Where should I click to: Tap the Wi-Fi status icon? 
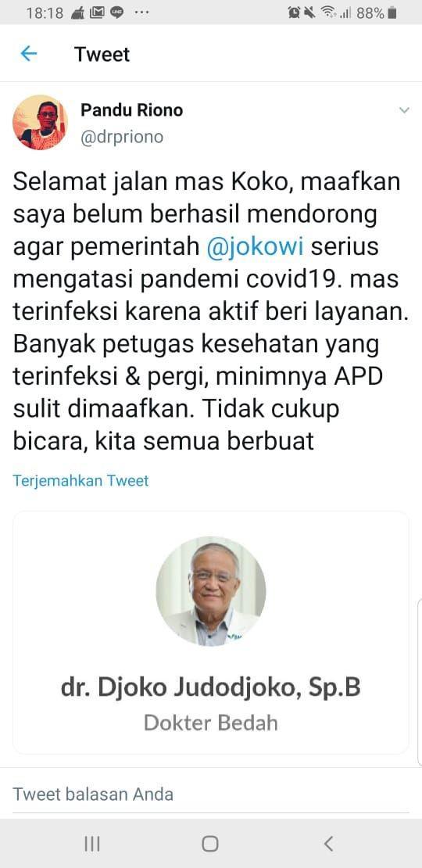click(x=329, y=13)
